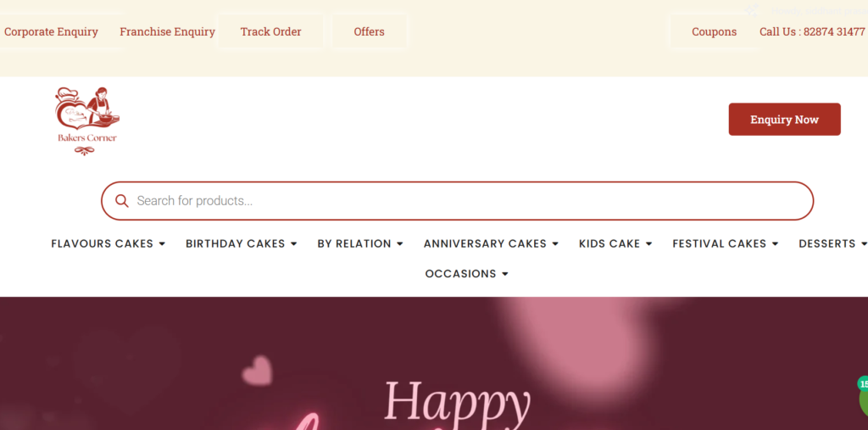Open the Festival Cakes menu
Image resolution: width=868 pixels, height=430 pixels.
726,243
